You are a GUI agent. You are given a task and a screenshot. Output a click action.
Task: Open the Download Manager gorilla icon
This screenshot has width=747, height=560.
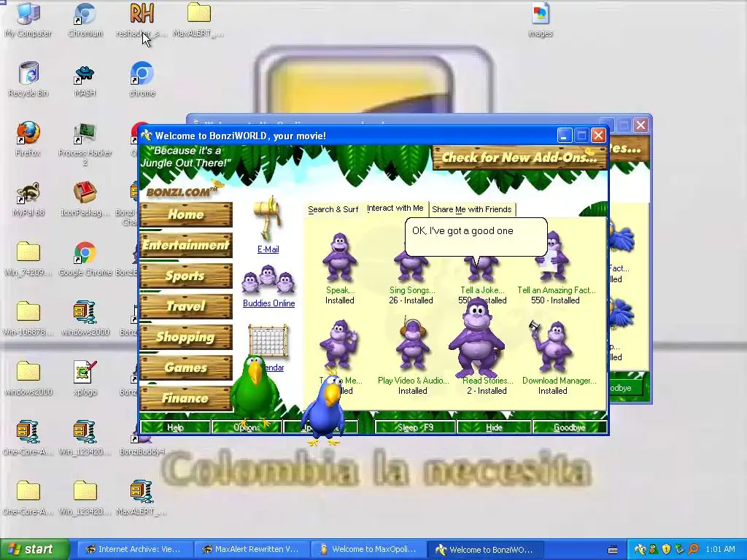click(551, 346)
